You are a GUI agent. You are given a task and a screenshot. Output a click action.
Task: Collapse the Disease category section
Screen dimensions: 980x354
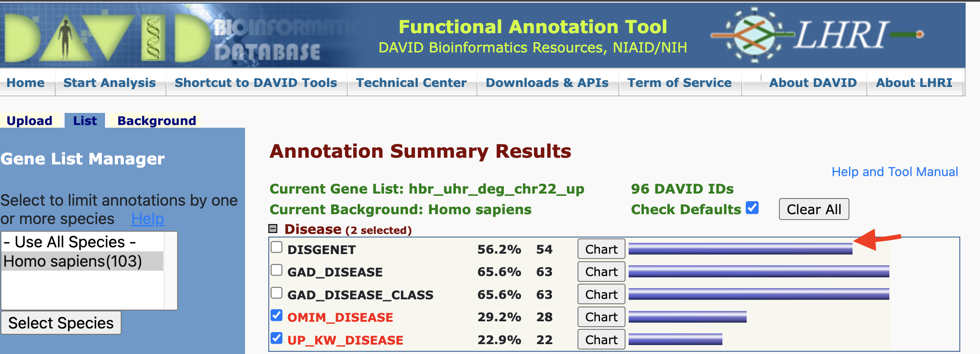(273, 229)
